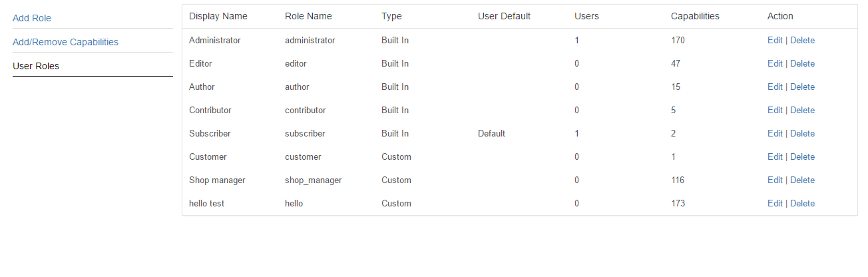The height and width of the screenshot is (277, 868).
Task: Click the Capabilities column header
Action: 695,16
